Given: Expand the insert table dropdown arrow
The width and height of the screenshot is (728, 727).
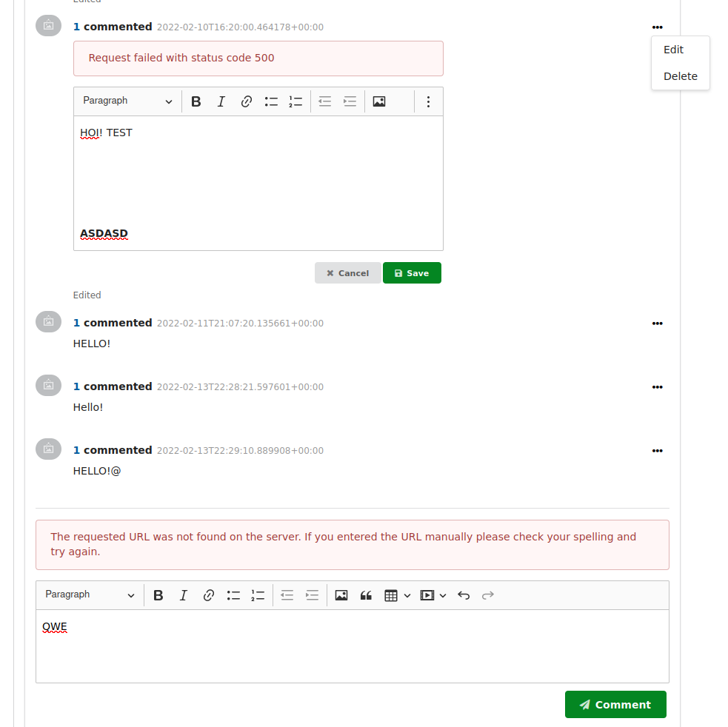Looking at the screenshot, I should point(407,595).
